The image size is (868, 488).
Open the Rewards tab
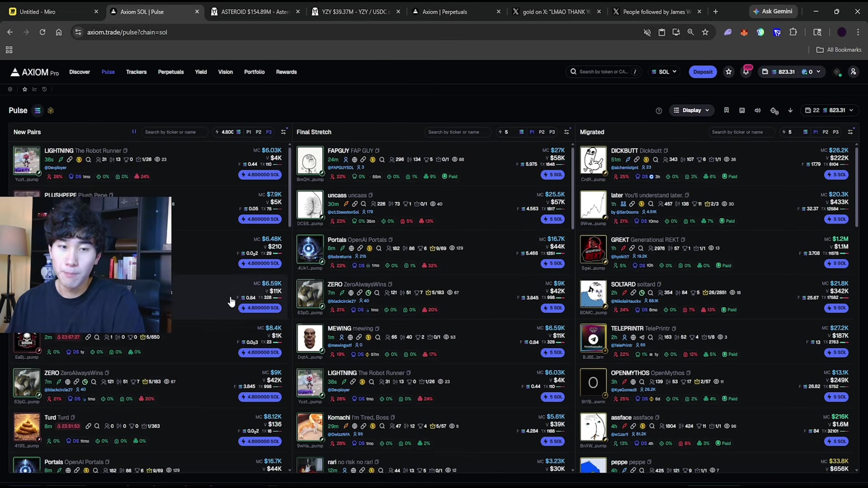[x=286, y=72]
